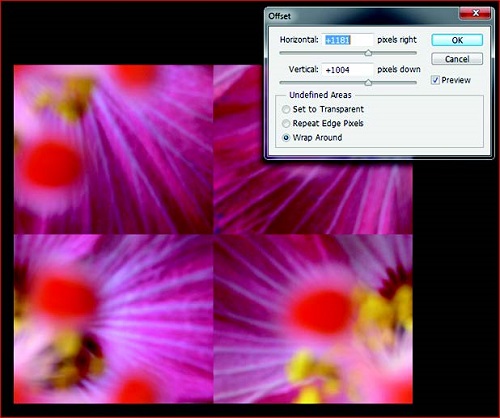
Task: Click the center seam where the four quadrants meet
Action: click(x=213, y=234)
